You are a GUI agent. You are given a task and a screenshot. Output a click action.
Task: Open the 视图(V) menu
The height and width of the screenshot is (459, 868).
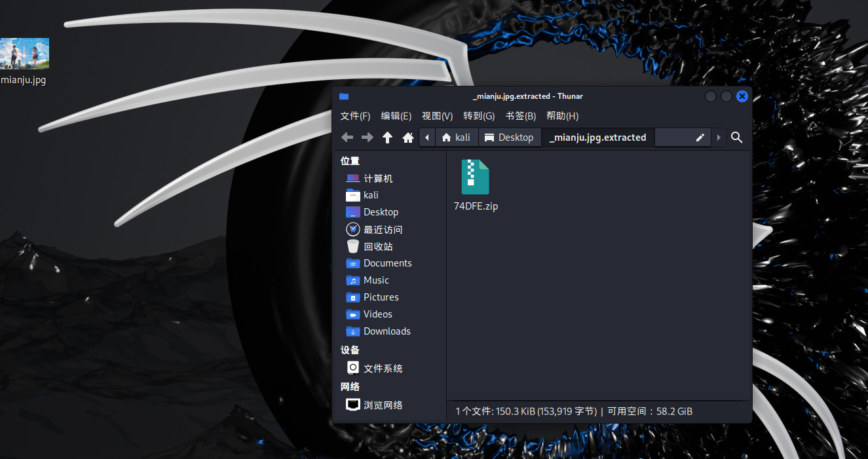coord(438,116)
